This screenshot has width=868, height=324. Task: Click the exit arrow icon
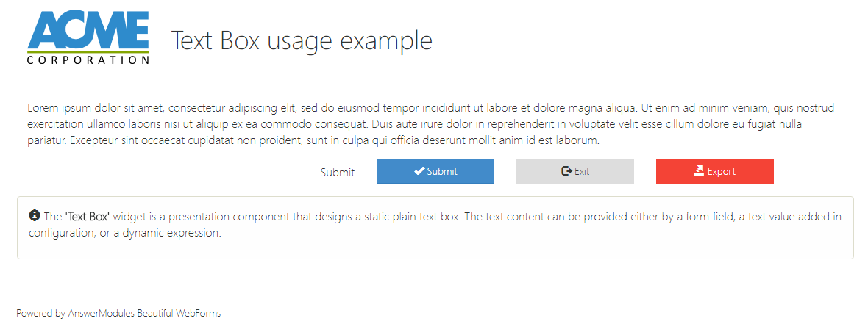[x=566, y=171]
